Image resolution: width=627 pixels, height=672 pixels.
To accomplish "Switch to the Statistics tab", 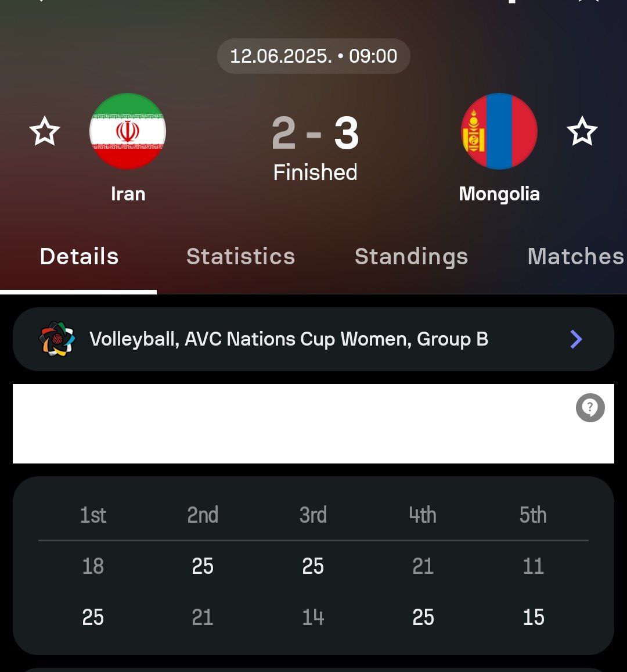I will tap(240, 257).
